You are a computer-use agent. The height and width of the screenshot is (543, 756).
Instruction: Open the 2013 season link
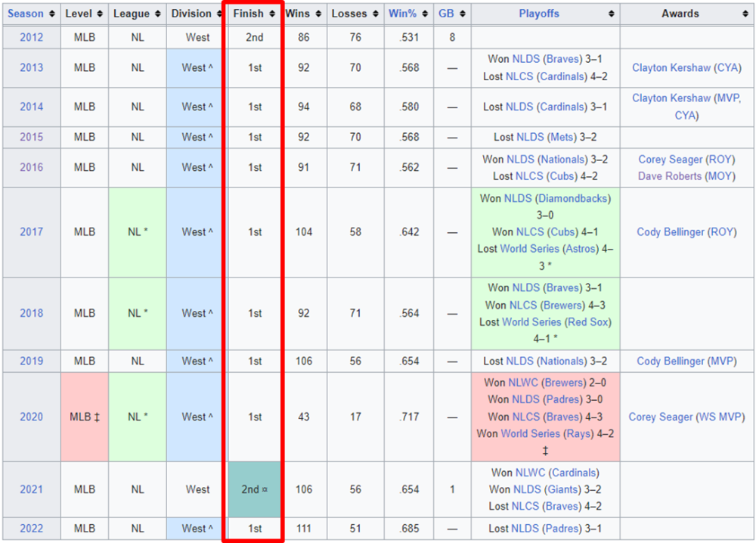(x=31, y=67)
